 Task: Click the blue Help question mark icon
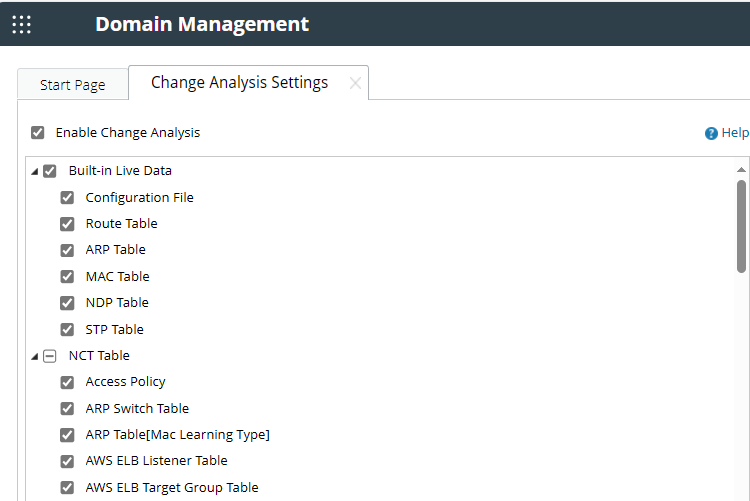pyautogui.click(x=711, y=133)
